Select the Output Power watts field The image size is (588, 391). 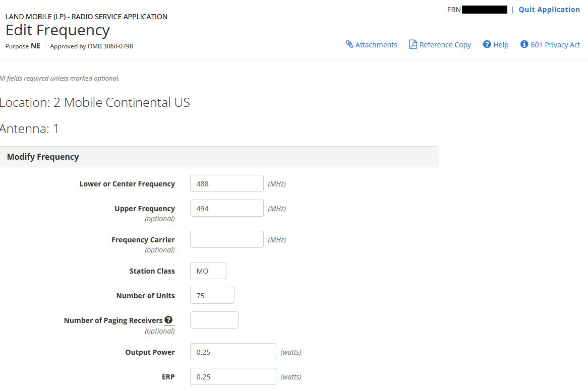[233, 352]
